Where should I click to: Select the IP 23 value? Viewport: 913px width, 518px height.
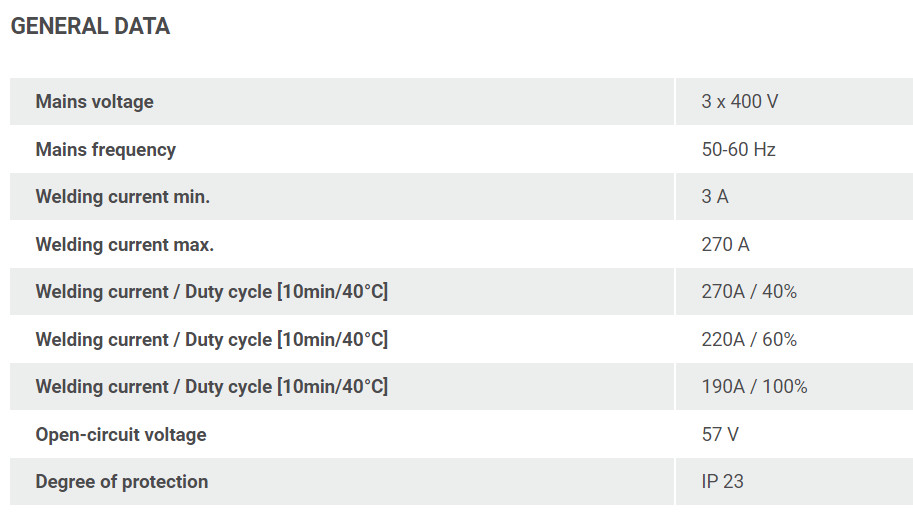tap(722, 482)
